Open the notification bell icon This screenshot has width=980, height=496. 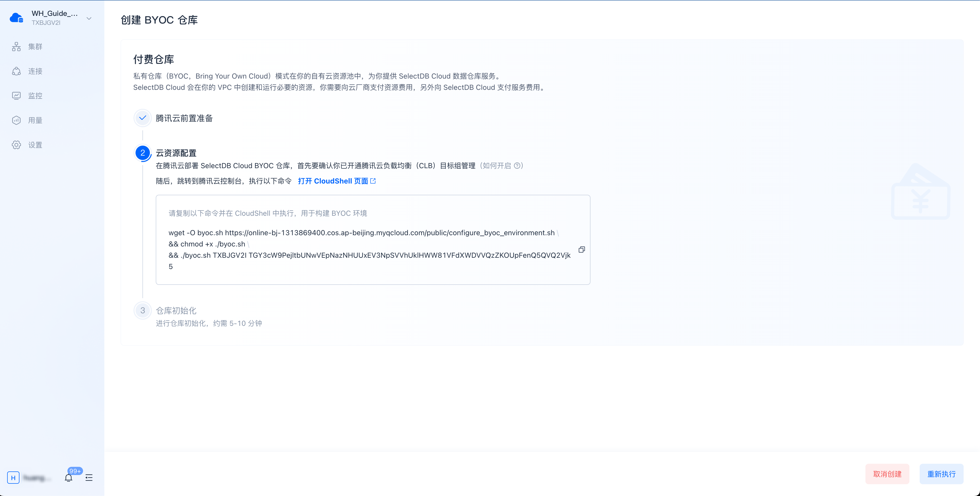coord(69,478)
